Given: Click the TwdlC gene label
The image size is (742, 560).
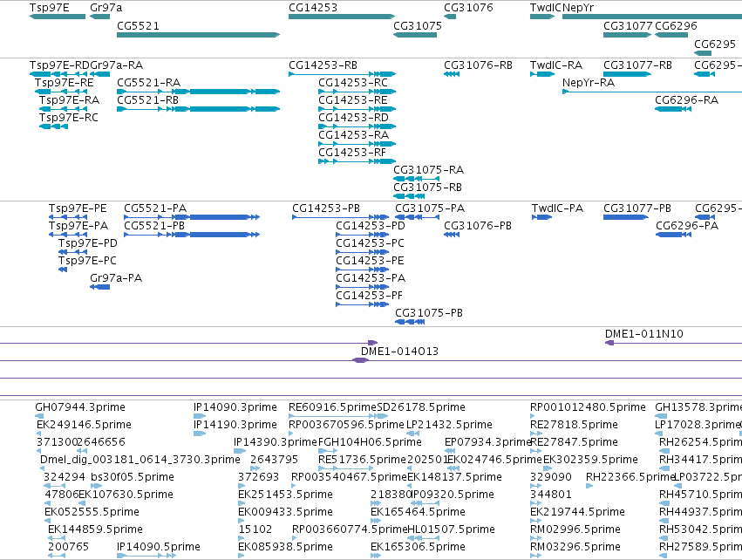Looking at the screenshot, I should 546,8.
